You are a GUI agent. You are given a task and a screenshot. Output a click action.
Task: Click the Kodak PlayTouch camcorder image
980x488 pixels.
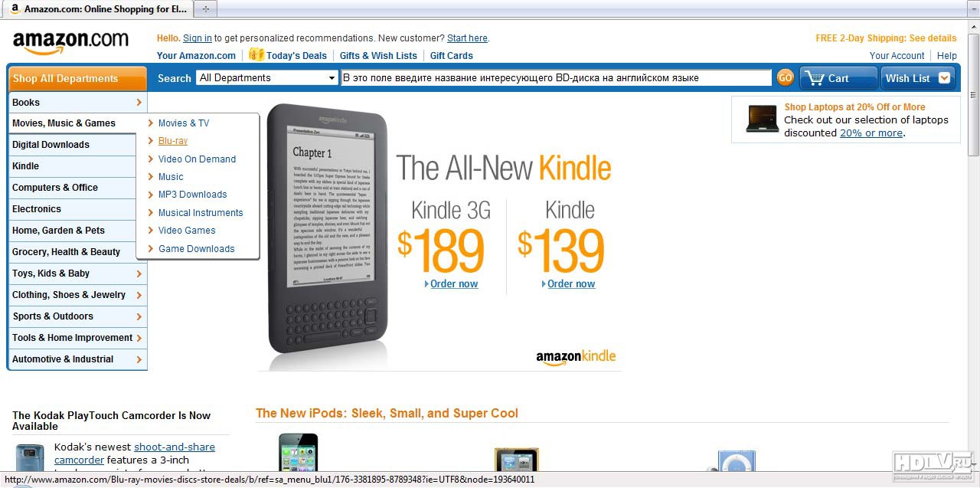(29, 457)
